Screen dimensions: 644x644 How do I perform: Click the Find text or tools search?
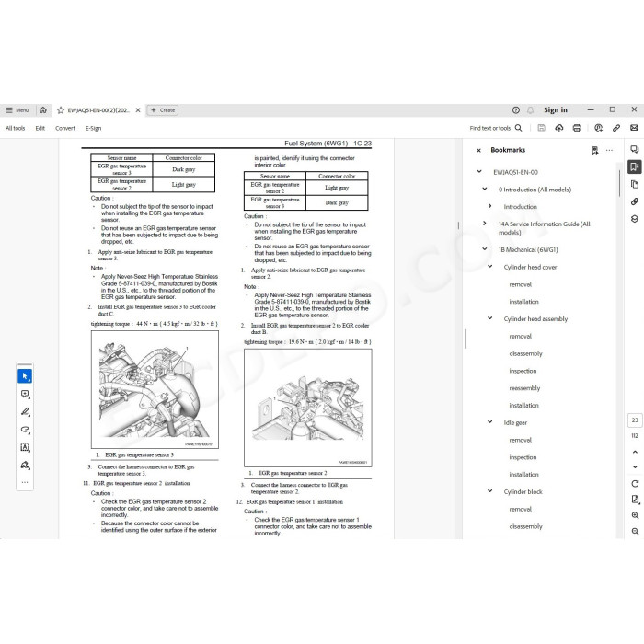click(x=496, y=128)
